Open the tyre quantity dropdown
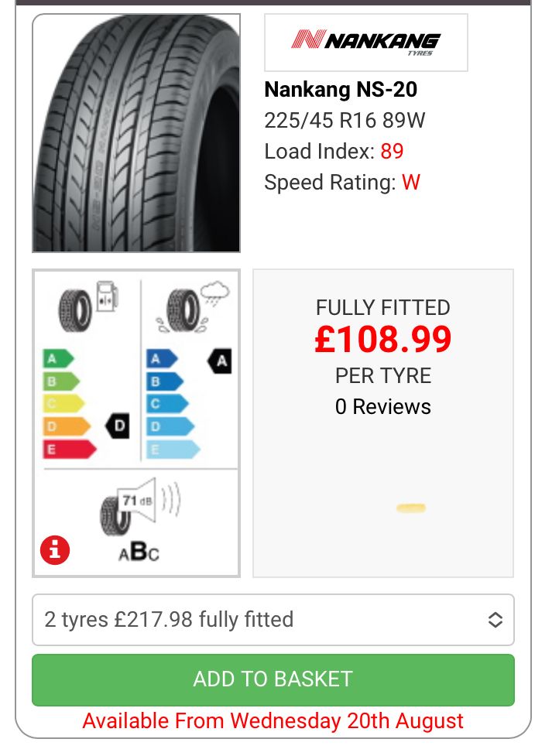 click(273, 620)
